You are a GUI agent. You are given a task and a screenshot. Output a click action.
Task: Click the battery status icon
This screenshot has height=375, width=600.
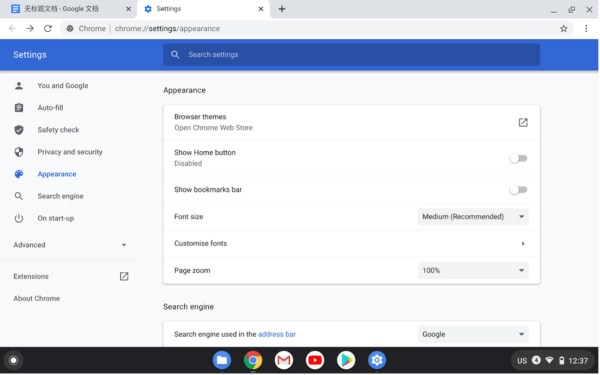coord(561,360)
